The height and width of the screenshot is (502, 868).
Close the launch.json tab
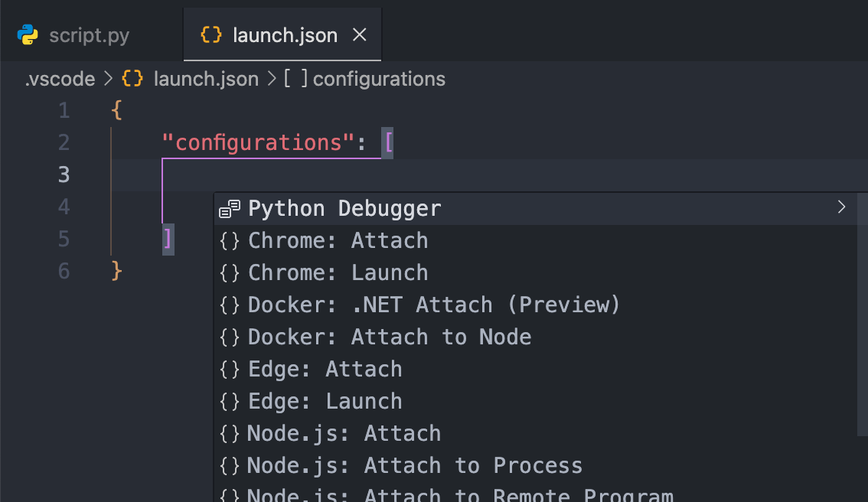359,35
